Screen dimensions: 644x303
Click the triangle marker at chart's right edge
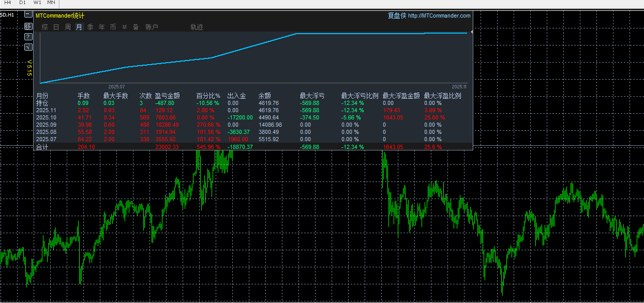pos(471,32)
